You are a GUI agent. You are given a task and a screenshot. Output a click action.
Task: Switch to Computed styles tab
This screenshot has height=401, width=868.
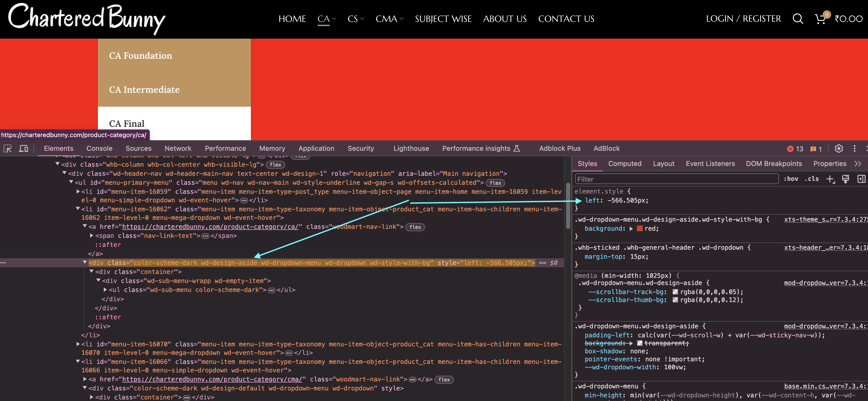pos(625,164)
